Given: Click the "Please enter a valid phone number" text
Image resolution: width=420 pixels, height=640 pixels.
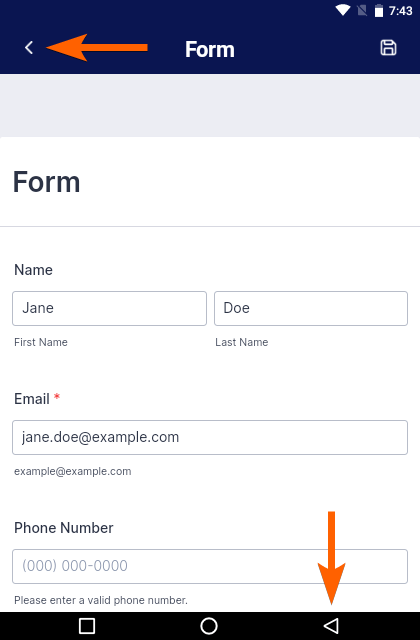Looking at the screenshot, I should pyautogui.click(x=101, y=600).
